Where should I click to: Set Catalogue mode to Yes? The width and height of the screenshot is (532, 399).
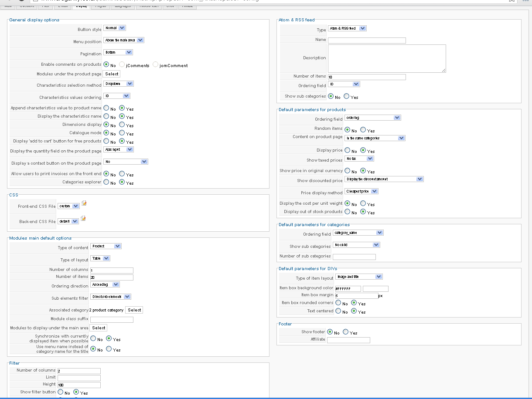click(x=122, y=133)
